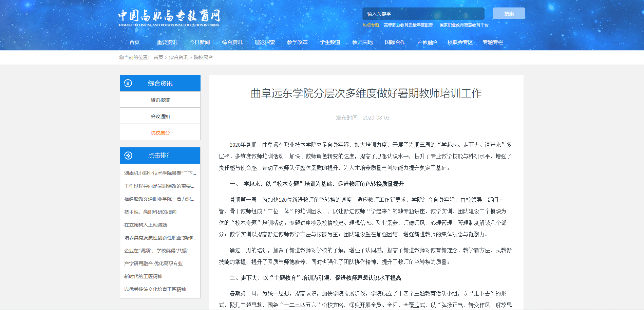
Task: Open the 校联会专区 navigation item
Action: [460, 42]
